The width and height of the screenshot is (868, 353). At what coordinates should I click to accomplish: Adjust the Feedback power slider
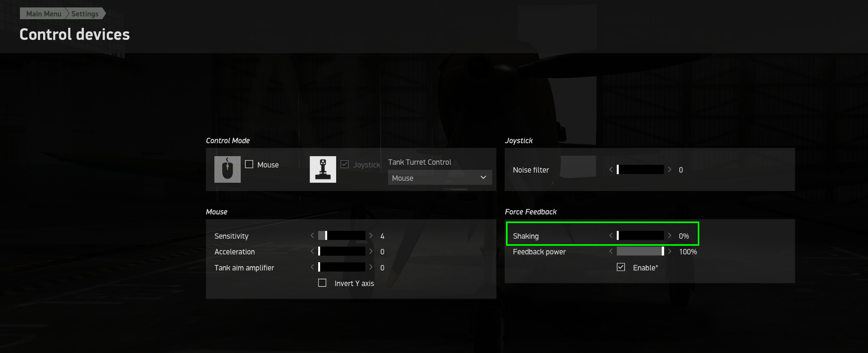tap(640, 251)
